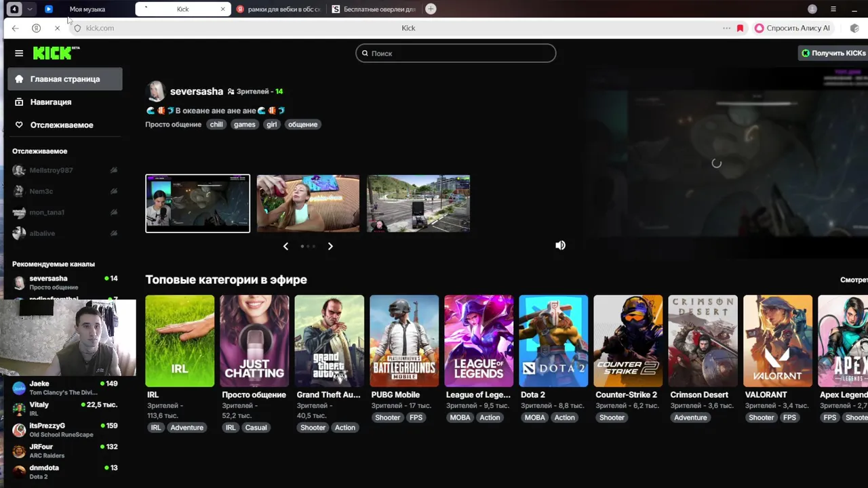The height and width of the screenshot is (488, 868).
Task: Switch to the Моя музыка tab
Action: pyautogui.click(x=87, y=9)
